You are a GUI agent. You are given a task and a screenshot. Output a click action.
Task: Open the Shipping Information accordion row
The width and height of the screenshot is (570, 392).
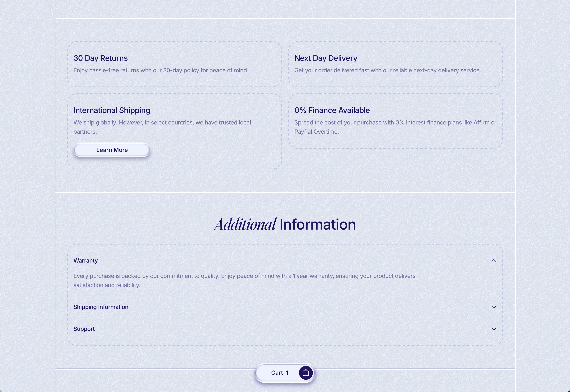click(x=285, y=307)
